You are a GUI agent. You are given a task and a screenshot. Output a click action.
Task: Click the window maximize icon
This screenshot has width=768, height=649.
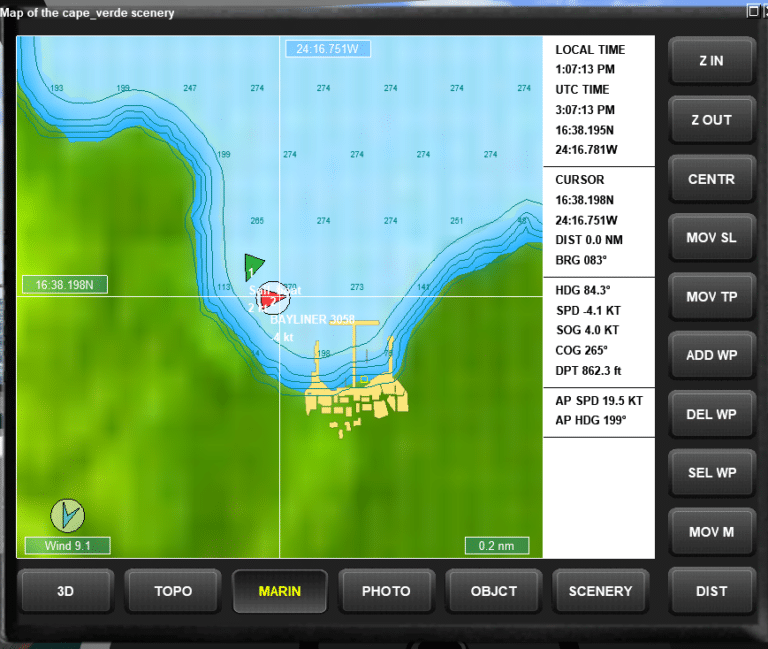tap(753, 11)
